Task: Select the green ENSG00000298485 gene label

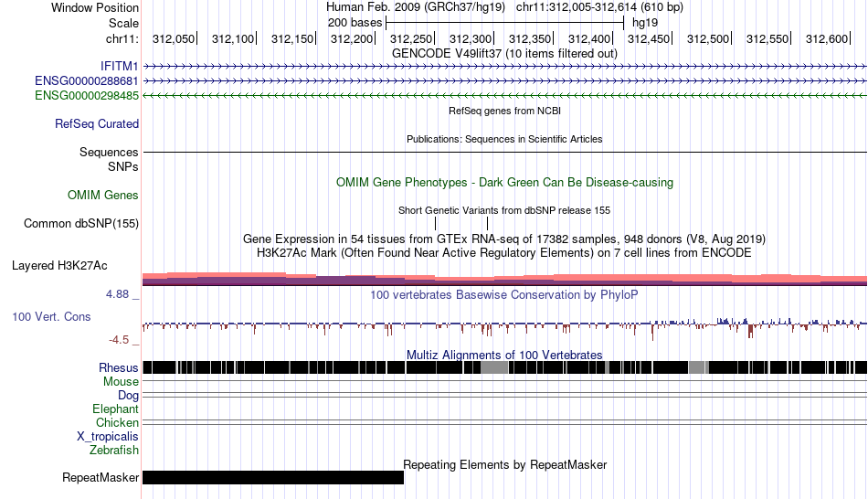Action: pos(87,95)
